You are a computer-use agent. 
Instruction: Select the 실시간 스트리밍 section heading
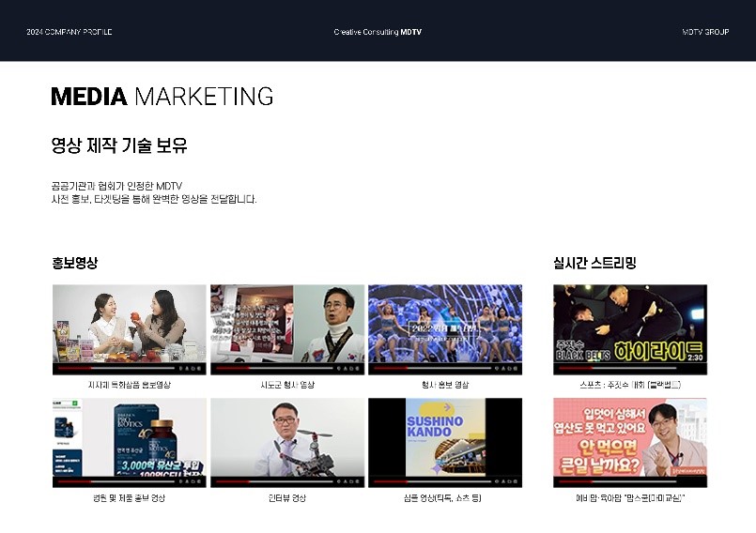coord(594,264)
